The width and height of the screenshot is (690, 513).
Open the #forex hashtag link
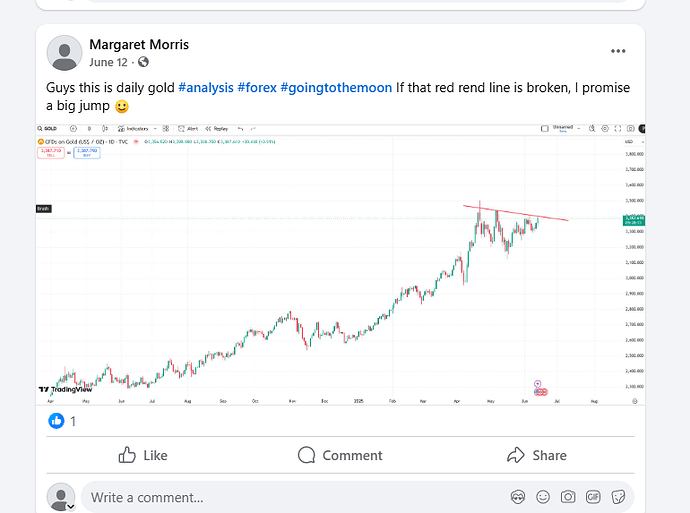pyautogui.click(x=257, y=88)
